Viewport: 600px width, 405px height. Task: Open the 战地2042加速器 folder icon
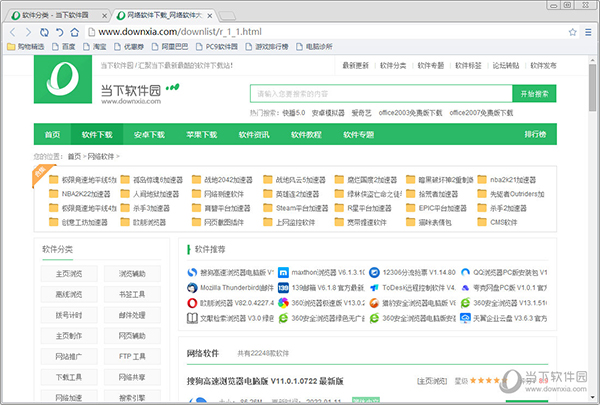(196, 180)
